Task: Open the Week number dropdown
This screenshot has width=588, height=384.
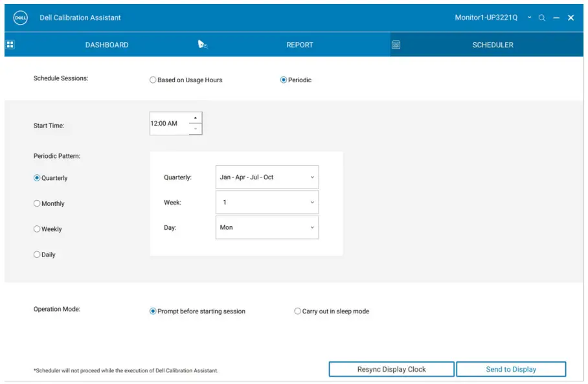Action: (x=267, y=202)
